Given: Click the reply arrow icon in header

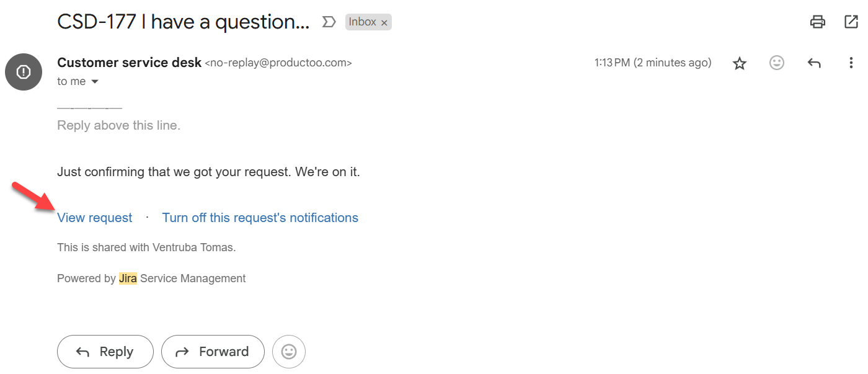Looking at the screenshot, I should [814, 63].
